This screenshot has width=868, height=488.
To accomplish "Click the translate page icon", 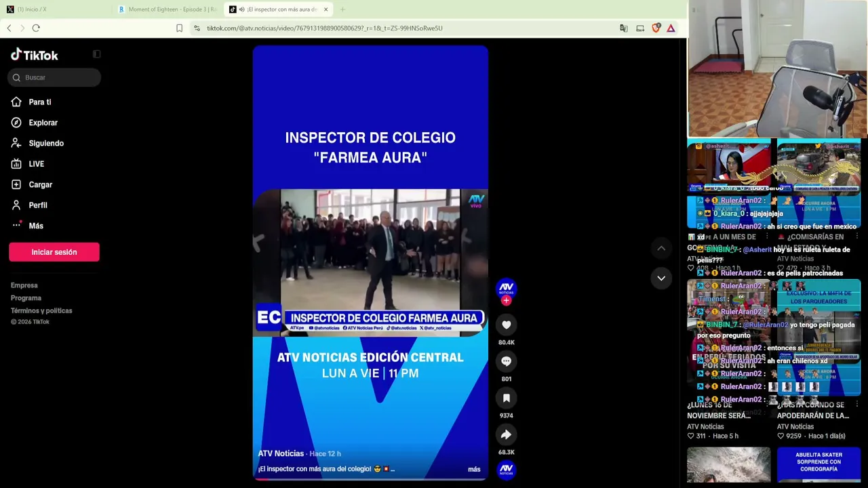I will coord(624,28).
